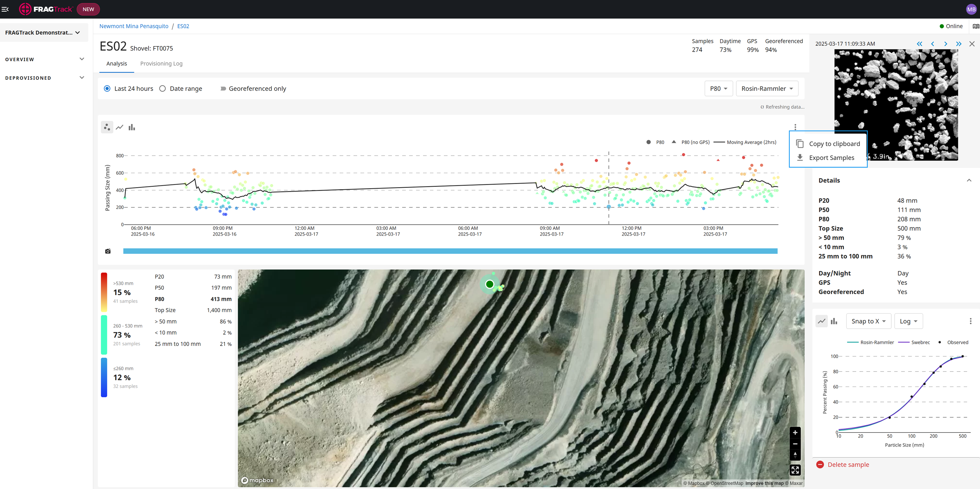Open main chart three-dot options menu
This screenshot has width=980, height=489.
point(795,127)
